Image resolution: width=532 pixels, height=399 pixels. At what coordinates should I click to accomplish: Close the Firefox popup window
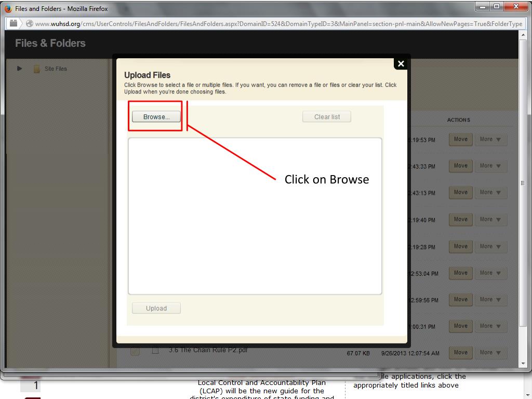pos(516,6)
